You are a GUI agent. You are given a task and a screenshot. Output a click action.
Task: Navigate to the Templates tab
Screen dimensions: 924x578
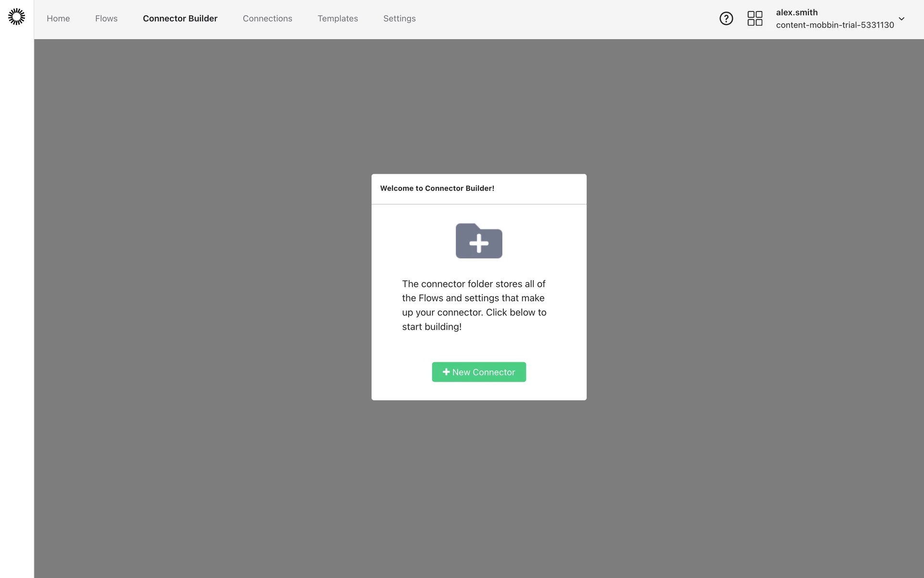pyautogui.click(x=337, y=18)
